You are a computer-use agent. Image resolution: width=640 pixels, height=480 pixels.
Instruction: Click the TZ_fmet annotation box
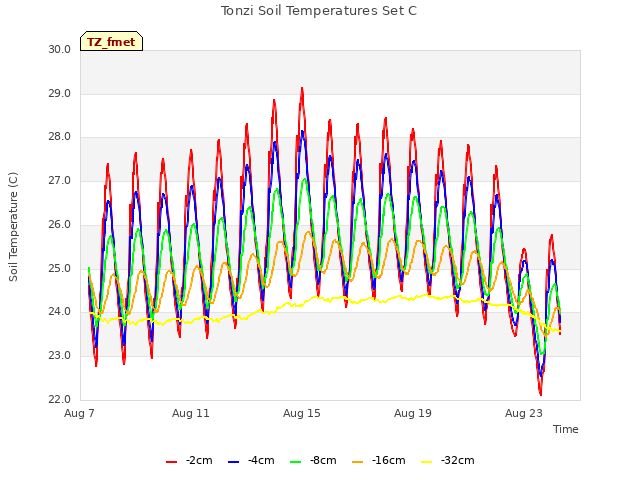pyautogui.click(x=111, y=41)
